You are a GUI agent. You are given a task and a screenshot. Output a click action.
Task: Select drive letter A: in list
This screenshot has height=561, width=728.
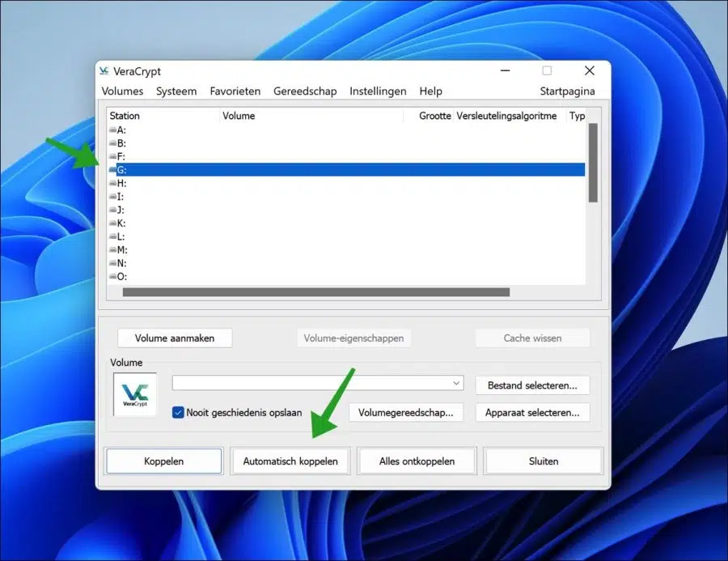pos(121,130)
